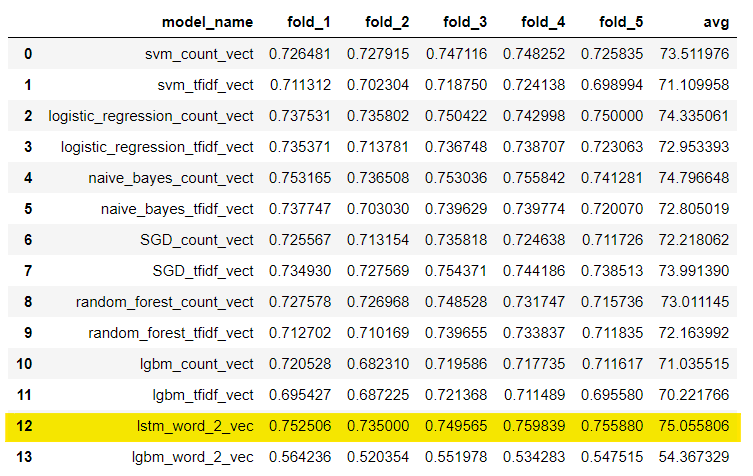This screenshot has width=753, height=476.
Task: Select the svm_count_vect model name cell
Action: click(x=199, y=54)
